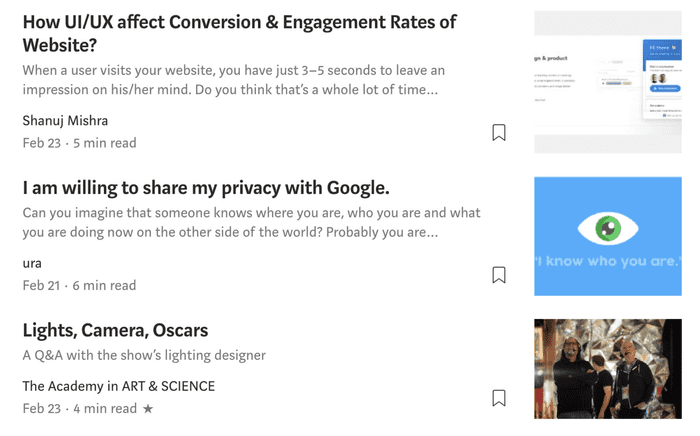The width and height of the screenshot is (700, 436).
Task: Bookmark the Lights, Camera, Oscars article
Action: pyautogui.click(x=499, y=398)
